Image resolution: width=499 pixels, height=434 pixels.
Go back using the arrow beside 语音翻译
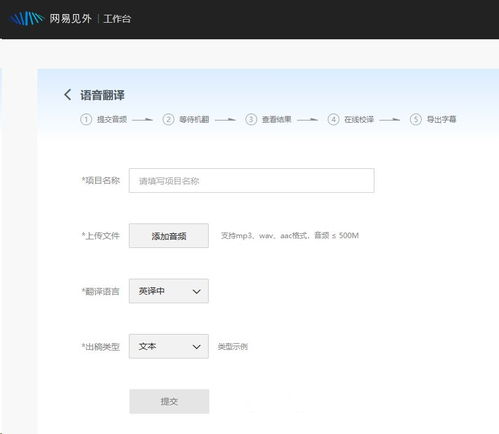(x=67, y=95)
